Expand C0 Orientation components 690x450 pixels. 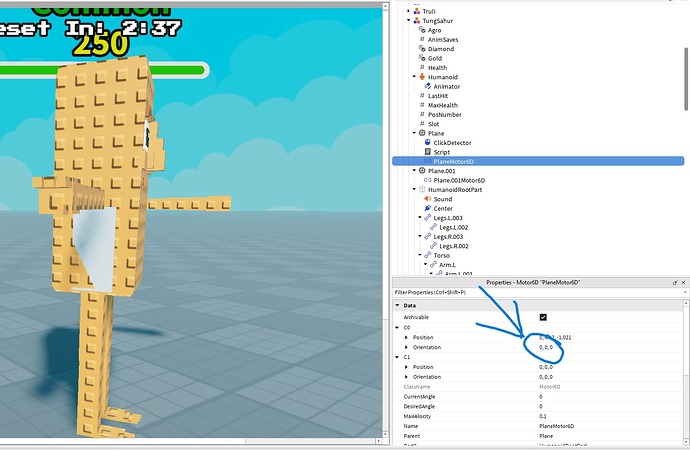(x=406, y=347)
